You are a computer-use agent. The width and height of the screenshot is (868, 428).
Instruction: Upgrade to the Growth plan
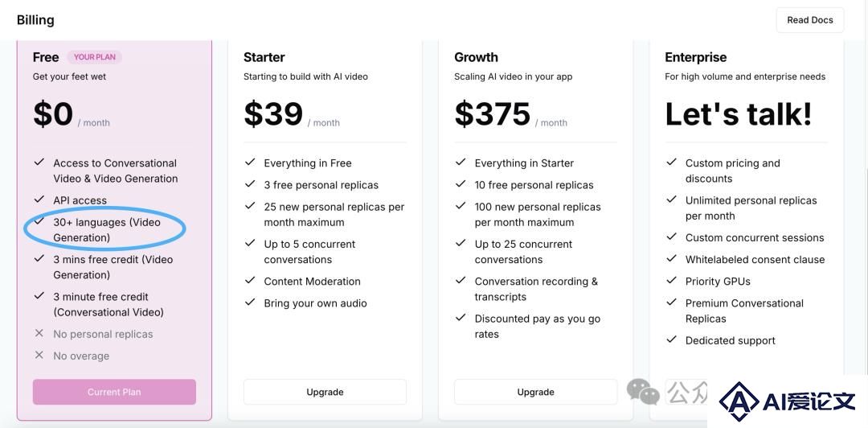535,392
